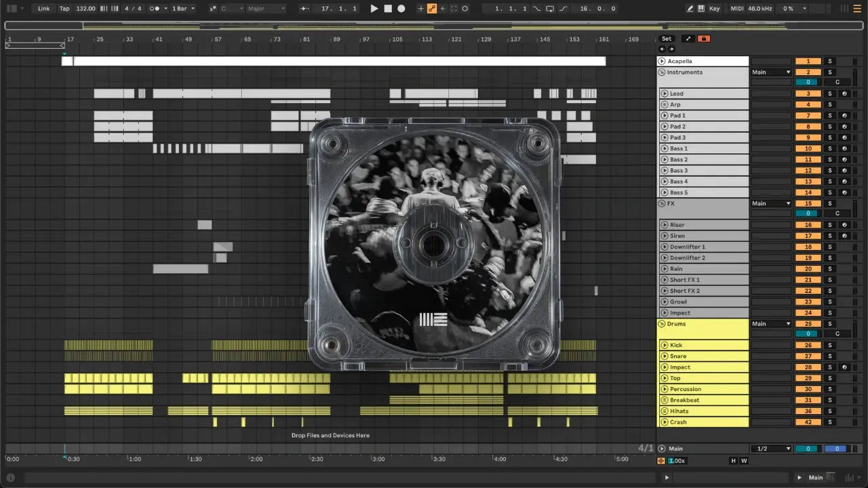Click the Link button
Screen dimensions: 868x488
tap(44, 9)
